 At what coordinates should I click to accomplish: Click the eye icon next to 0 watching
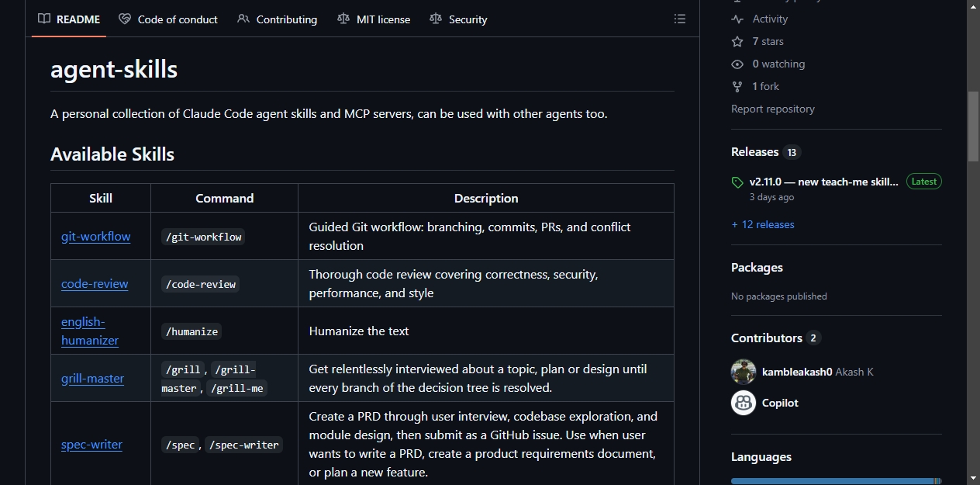point(737,64)
